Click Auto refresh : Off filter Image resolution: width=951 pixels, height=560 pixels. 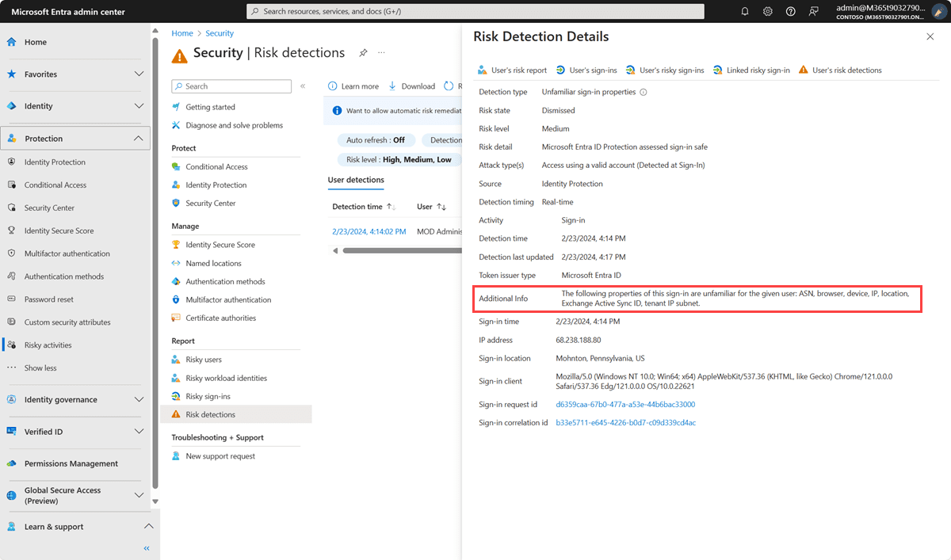click(376, 140)
